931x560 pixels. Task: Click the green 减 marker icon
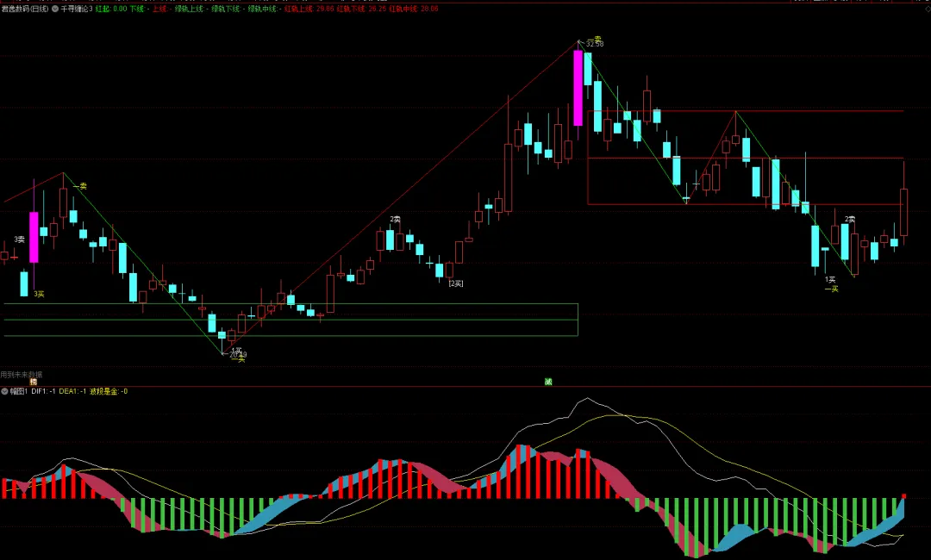click(x=548, y=382)
